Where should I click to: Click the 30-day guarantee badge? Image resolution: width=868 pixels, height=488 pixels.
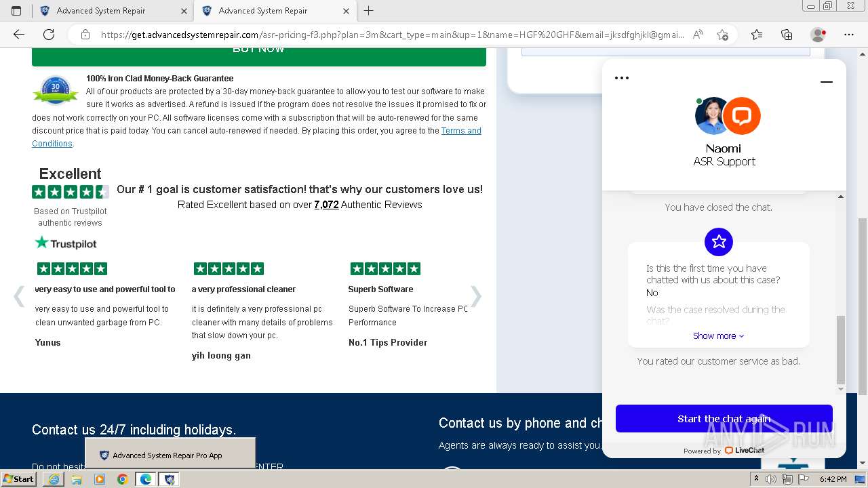tap(56, 90)
